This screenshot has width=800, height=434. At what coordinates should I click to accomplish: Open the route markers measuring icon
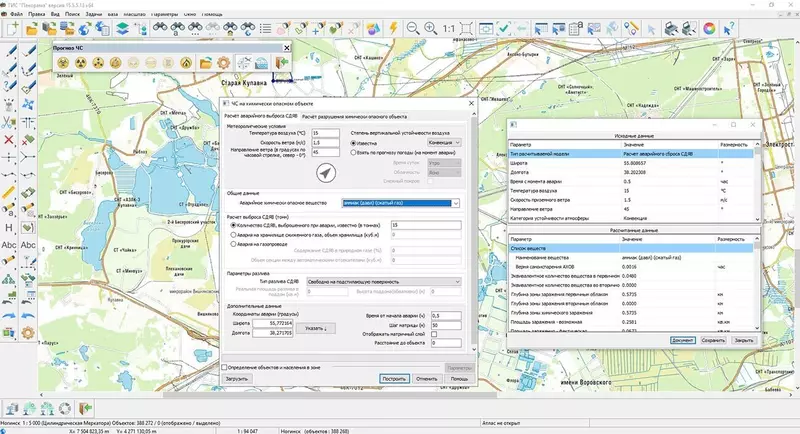coord(631,29)
